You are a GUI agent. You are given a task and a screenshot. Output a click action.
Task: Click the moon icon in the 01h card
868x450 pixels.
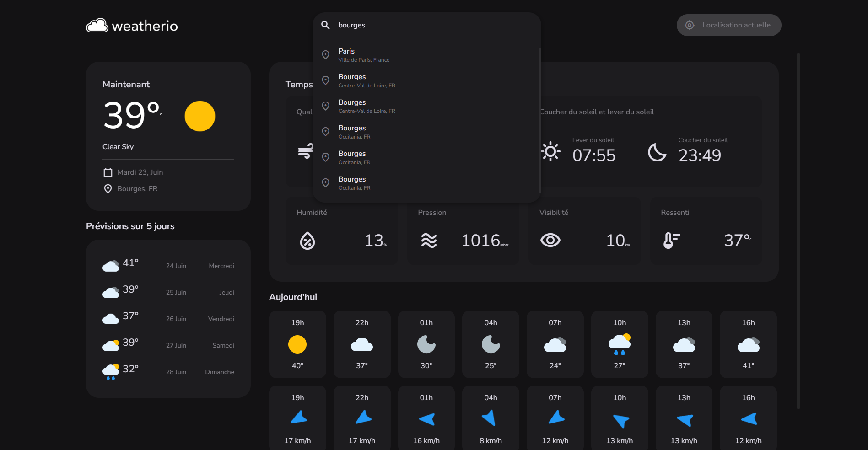click(x=426, y=344)
